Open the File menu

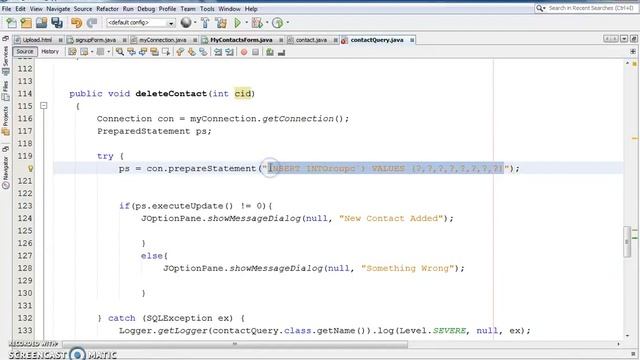click(x=7, y=9)
